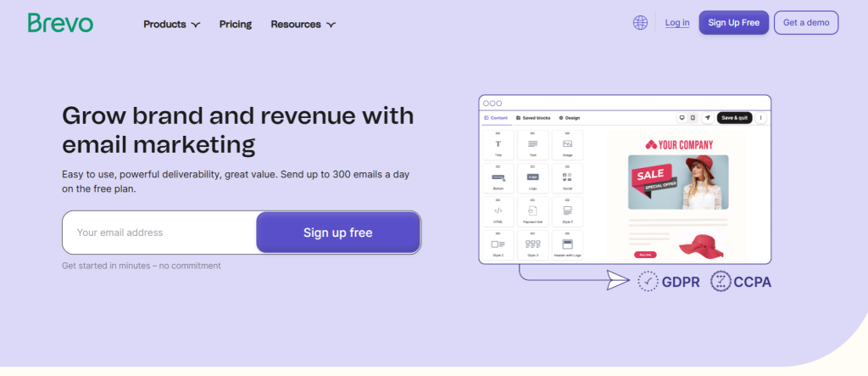Pick the Social block icon
Screen dimensions: 868x376
pyautogui.click(x=567, y=179)
